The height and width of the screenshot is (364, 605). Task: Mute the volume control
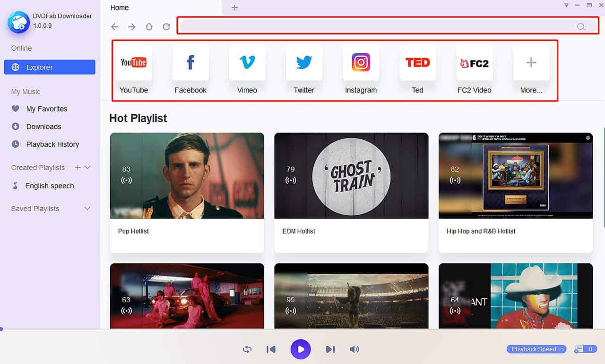click(354, 349)
